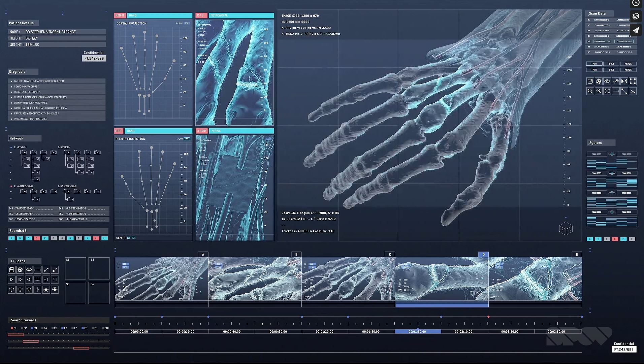Click the save disk icon in CT Scans
This screenshot has width=644, height=364.
(x=12, y=270)
